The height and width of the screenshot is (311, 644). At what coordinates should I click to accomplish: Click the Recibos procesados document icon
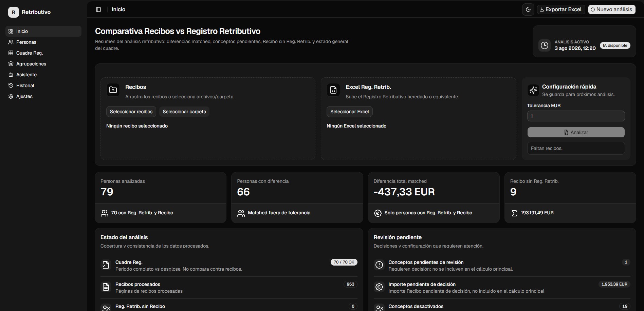[x=106, y=287]
